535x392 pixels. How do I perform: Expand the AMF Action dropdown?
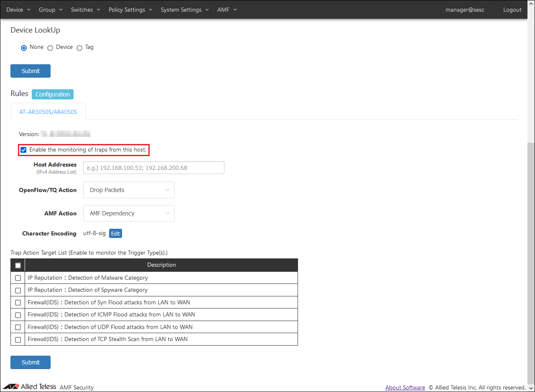tap(129, 213)
